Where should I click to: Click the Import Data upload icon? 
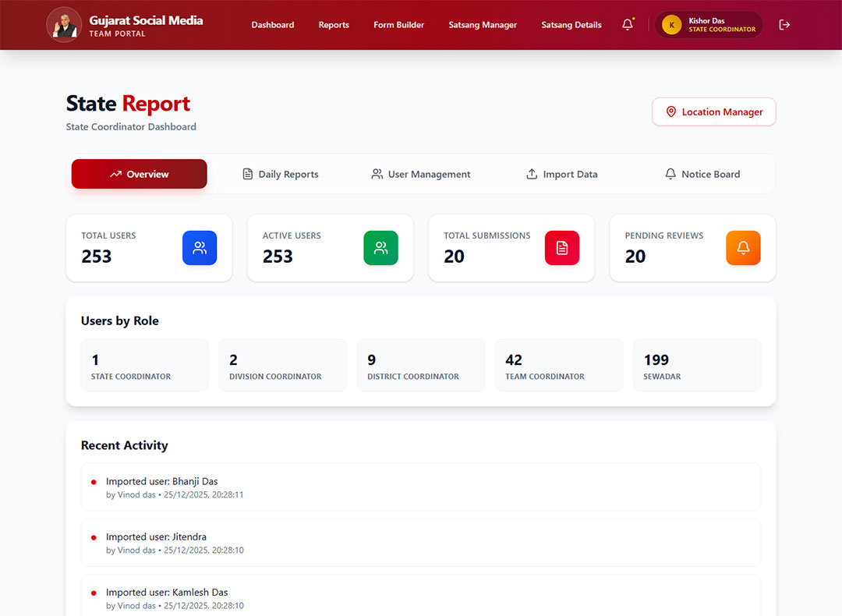[532, 174]
